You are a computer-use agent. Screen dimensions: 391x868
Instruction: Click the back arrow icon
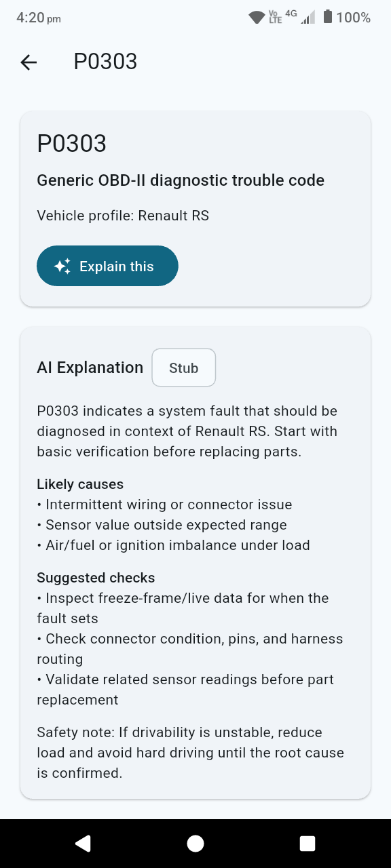28,62
